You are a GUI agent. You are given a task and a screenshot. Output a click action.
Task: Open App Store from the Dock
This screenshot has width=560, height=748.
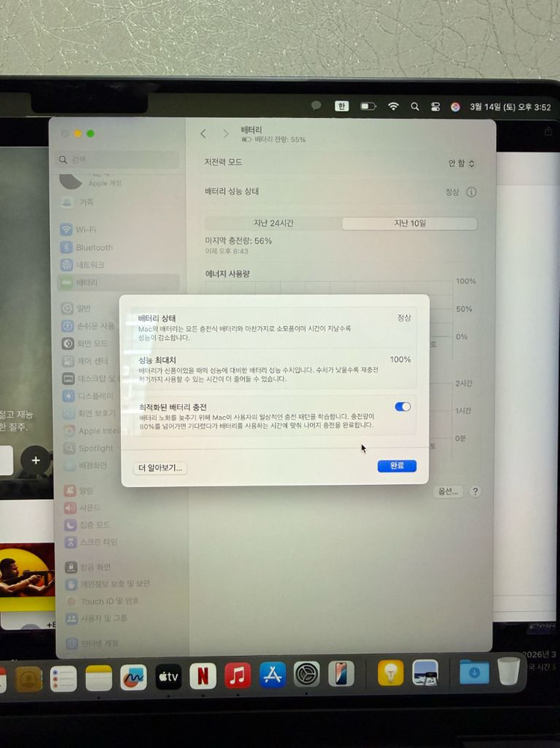pos(273,675)
